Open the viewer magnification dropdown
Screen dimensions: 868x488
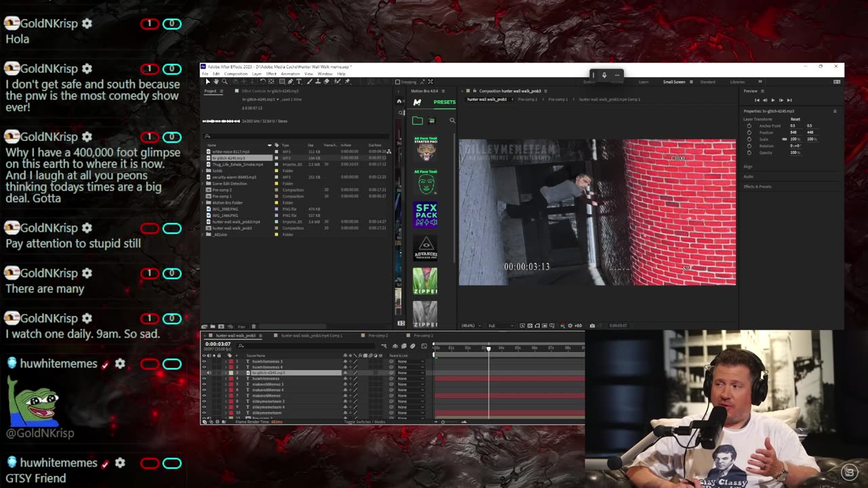[470, 325]
